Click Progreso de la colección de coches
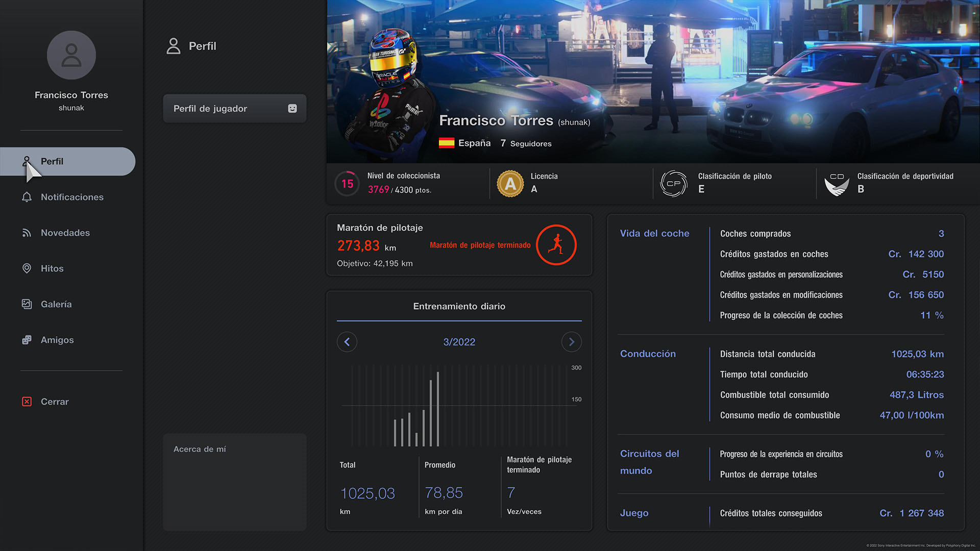Screen dimensions: 980x551 (x=832, y=315)
